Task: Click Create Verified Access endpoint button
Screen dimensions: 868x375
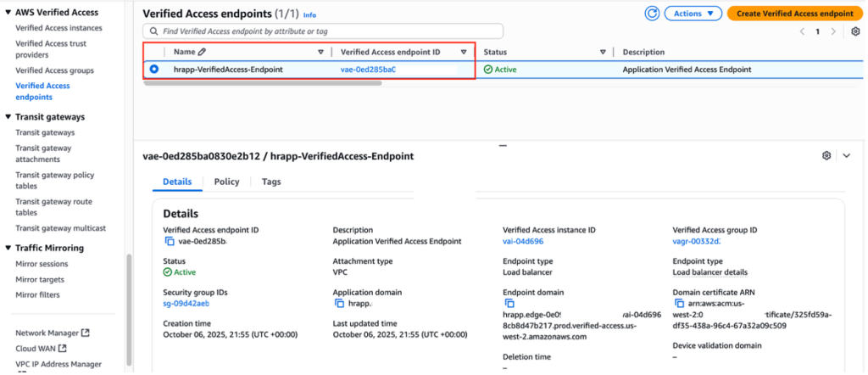Action: [795, 14]
